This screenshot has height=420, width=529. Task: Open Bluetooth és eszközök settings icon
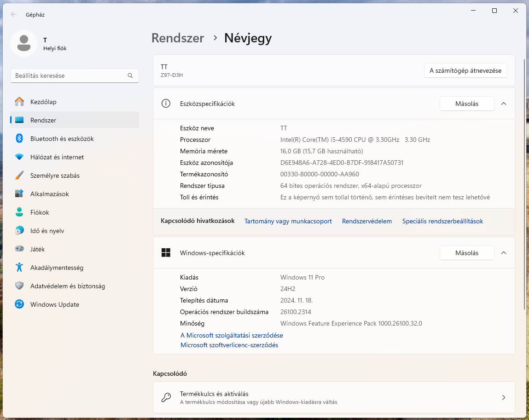pos(19,139)
